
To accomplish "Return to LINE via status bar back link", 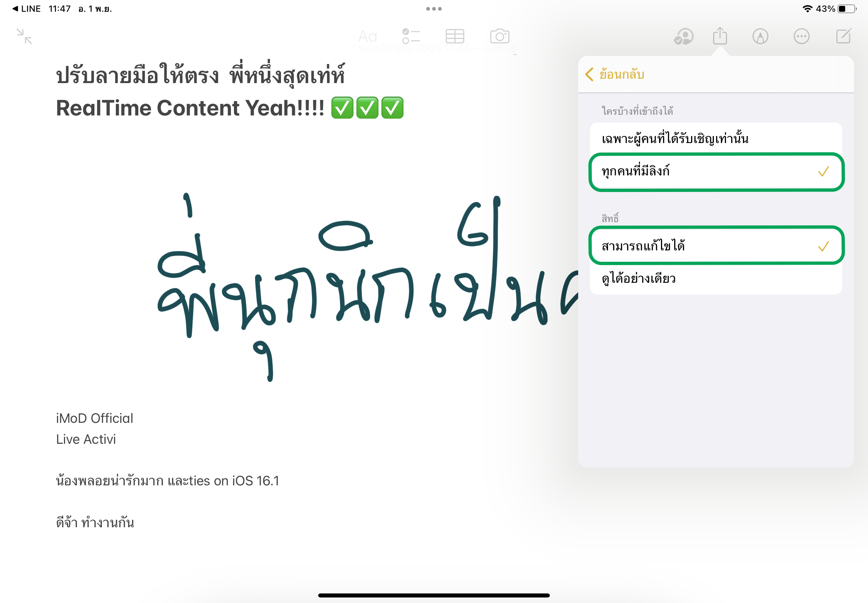I will (x=26, y=9).
